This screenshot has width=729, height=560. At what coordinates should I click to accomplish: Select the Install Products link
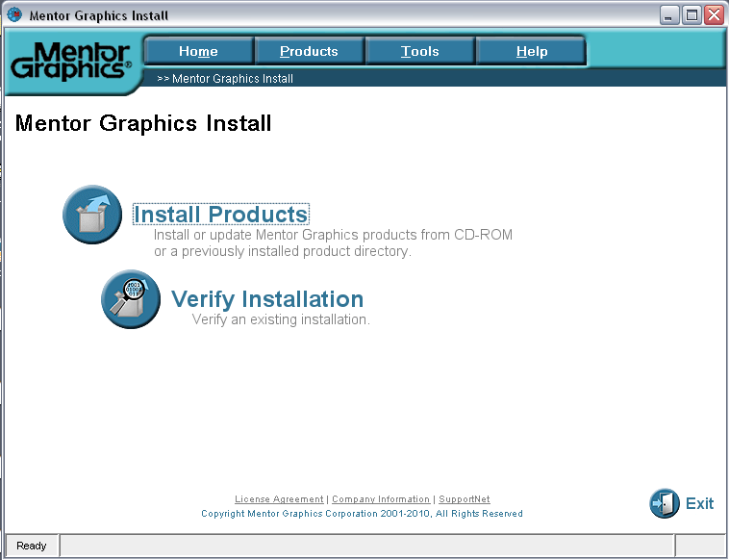(221, 215)
